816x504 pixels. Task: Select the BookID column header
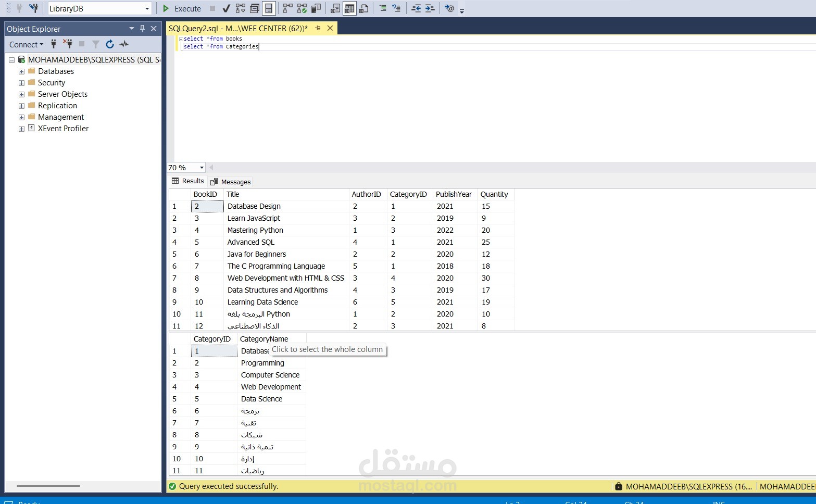coord(207,194)
